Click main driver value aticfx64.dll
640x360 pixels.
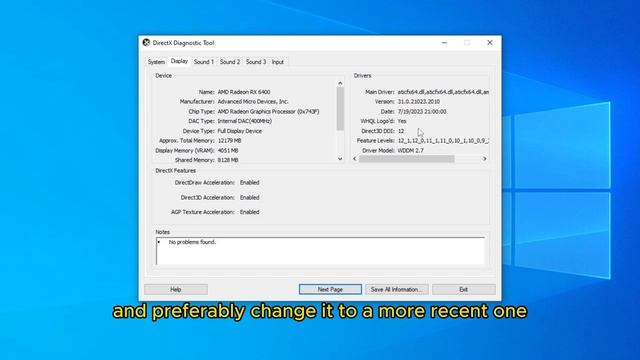[x=443, y=92]
